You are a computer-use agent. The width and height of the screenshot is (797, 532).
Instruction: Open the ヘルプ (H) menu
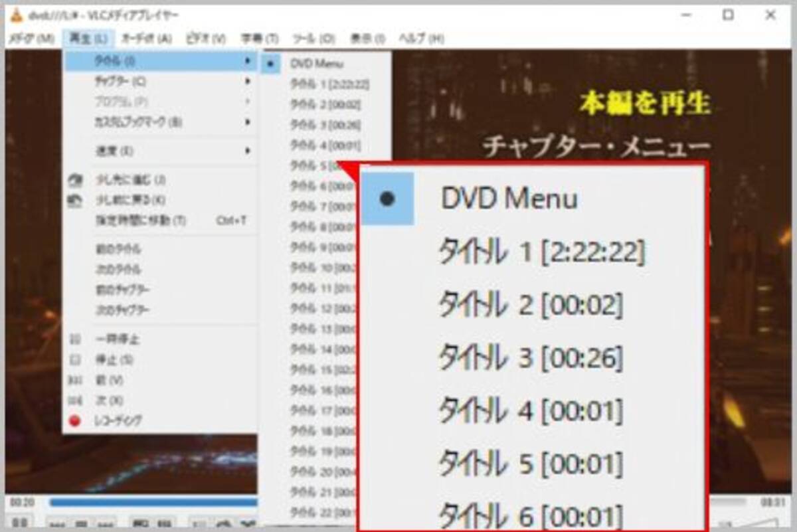coord(421,39)
